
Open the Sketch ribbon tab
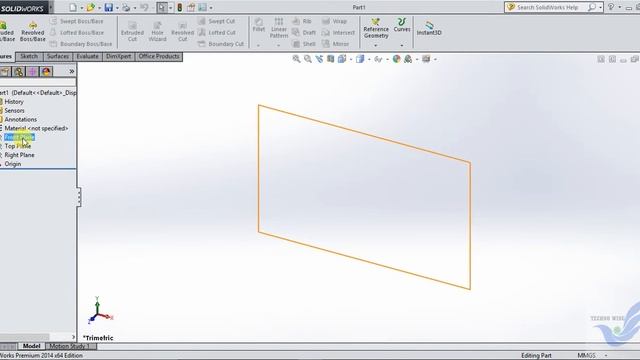click(x=29, y=56)
